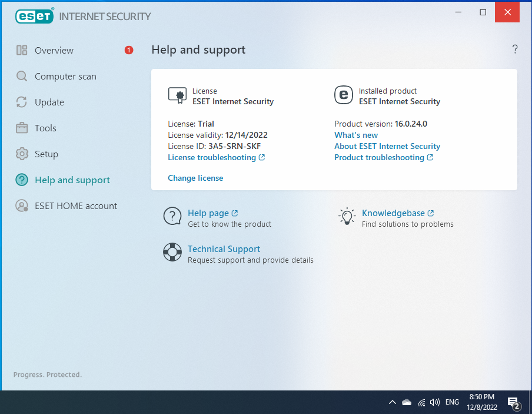Click the Change license link

pos(195,178)
